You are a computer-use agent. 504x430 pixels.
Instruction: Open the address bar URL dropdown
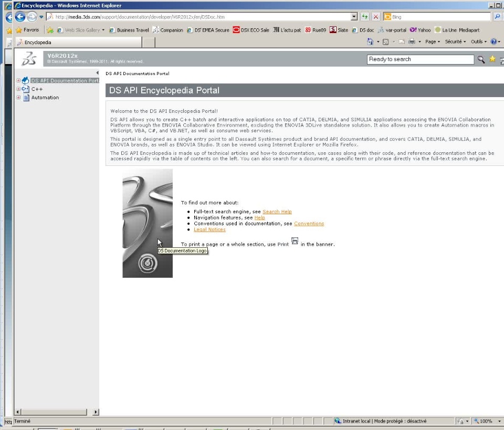click(x=354, y=17)
